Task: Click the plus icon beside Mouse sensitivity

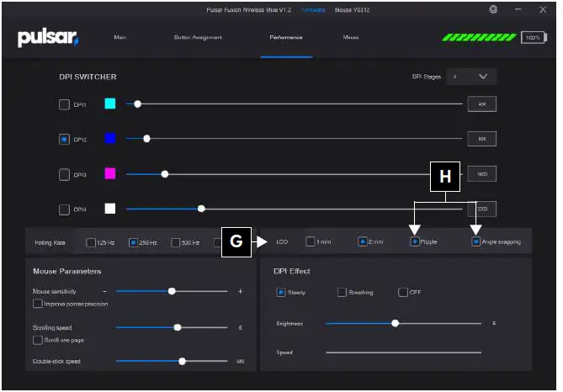Action: (241, 292)
